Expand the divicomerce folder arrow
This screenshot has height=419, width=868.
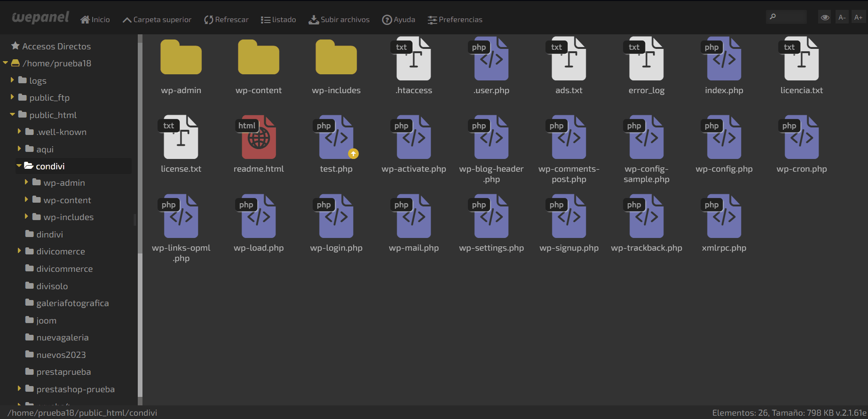coord(19,251)
